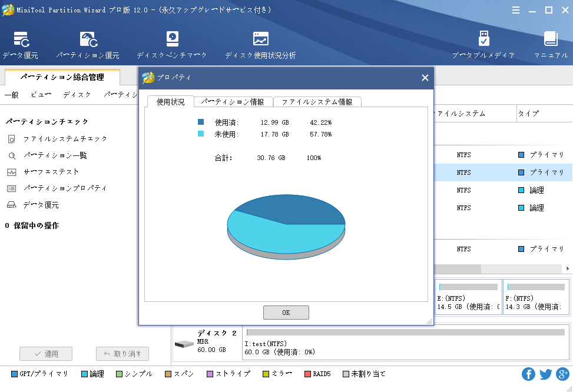
Task: Switch to パーティション情報 tab
Action: [233, 102]
